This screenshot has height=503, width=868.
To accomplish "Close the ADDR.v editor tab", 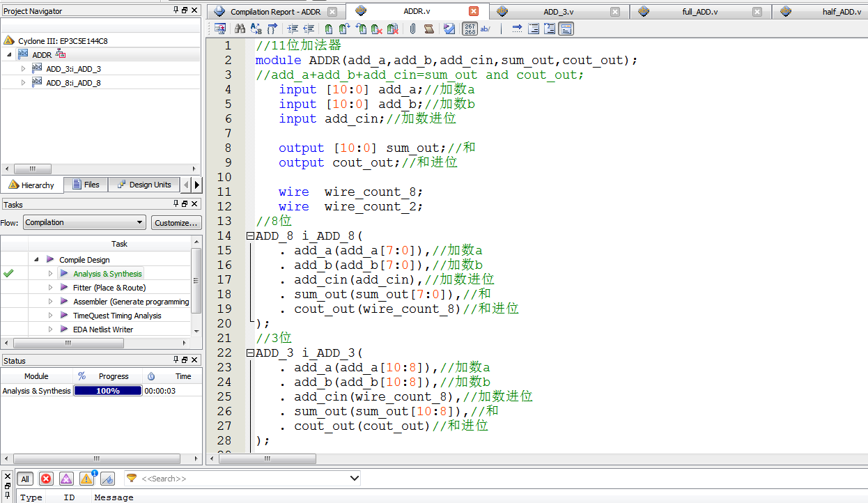I will coord(474,11).
